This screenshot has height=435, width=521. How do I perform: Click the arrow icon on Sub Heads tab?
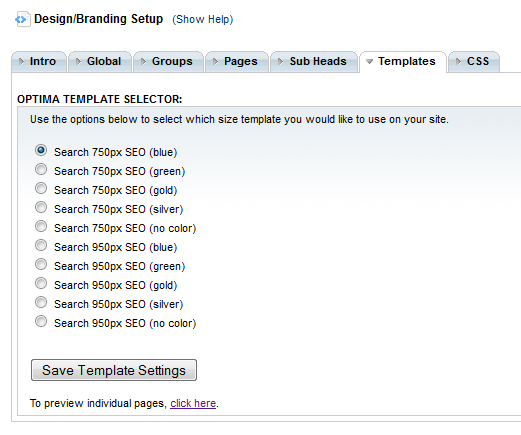(281, 61)
